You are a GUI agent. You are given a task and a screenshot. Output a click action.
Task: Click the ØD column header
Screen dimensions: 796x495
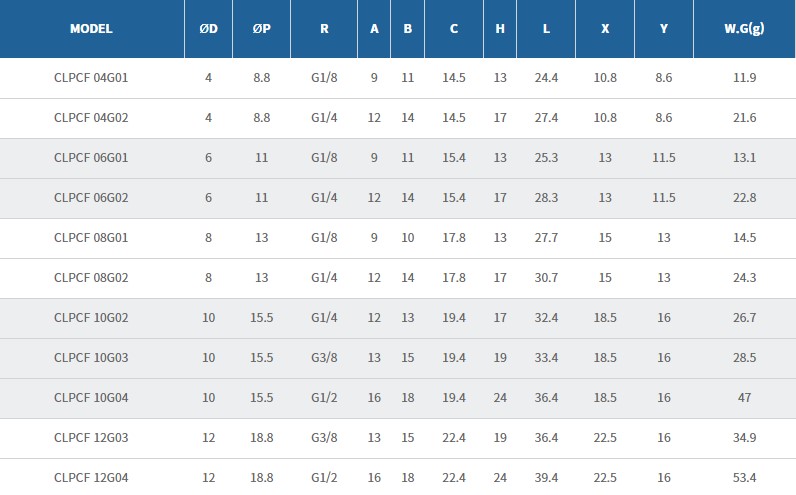(208, 29)
